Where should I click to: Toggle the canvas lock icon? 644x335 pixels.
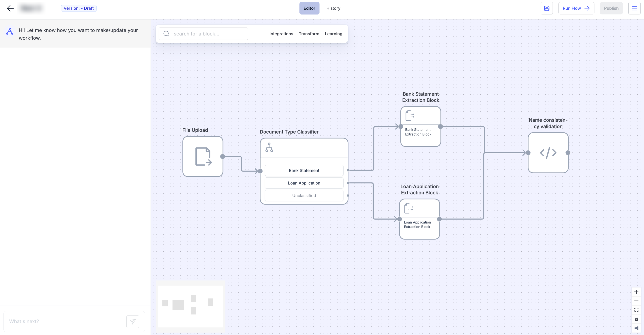click(636, 319)
